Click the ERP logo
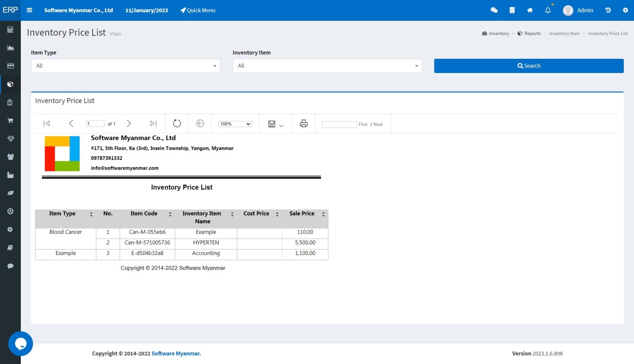Viewport: 634px width, 364px height. (10, 10)
